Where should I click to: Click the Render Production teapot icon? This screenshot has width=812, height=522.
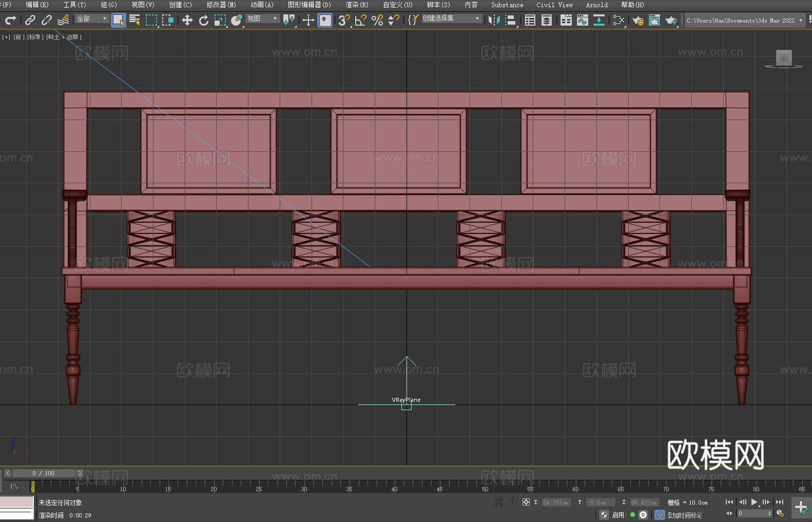(x=671, y=20)
